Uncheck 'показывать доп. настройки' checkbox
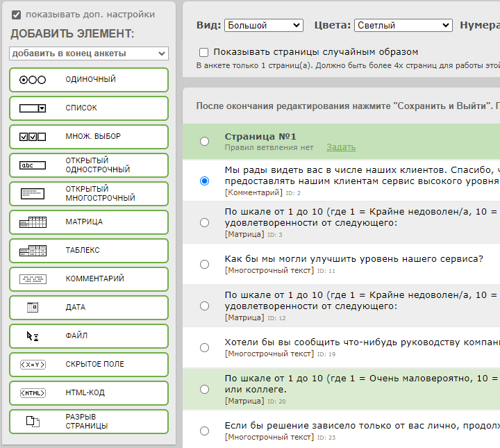The height and width of the screenshot is (448, 500). [x=17, y=15]
